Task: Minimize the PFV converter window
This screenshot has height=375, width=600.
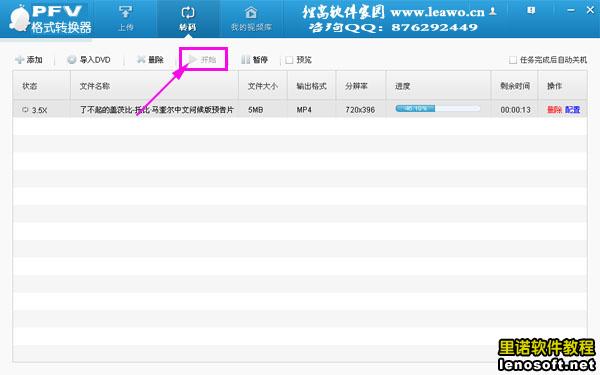Action: coord(571,10)
